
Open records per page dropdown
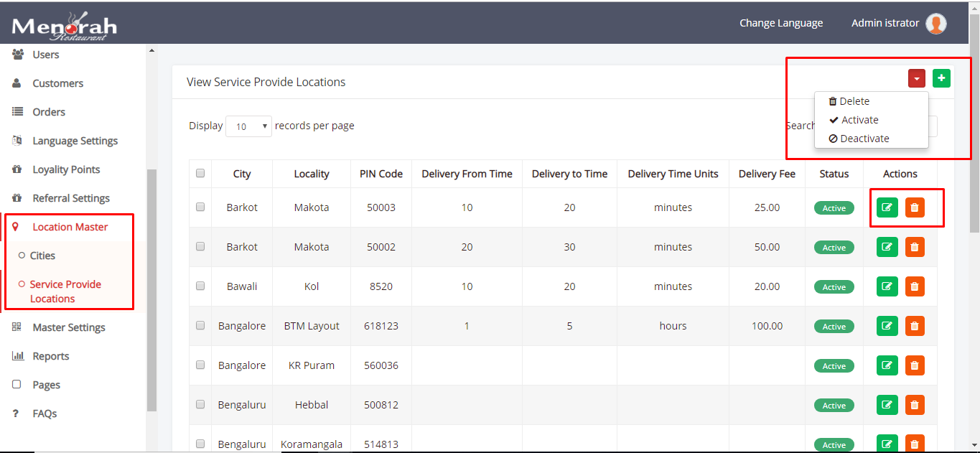pyautogui.click(x=248, y=126)
